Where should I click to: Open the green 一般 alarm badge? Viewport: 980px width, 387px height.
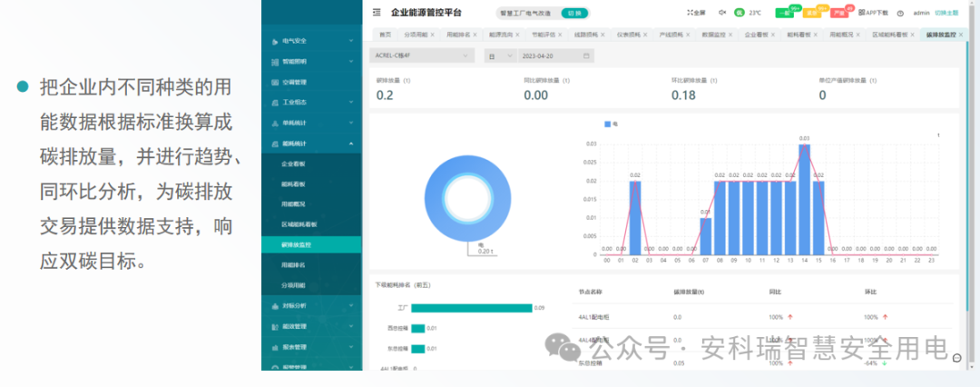[784, 13]
